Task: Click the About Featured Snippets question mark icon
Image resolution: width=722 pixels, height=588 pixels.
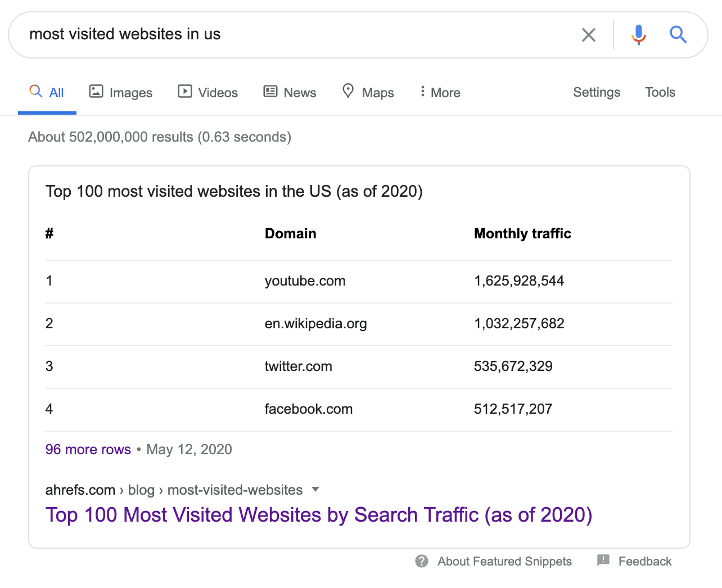Action: click(422, 561)
